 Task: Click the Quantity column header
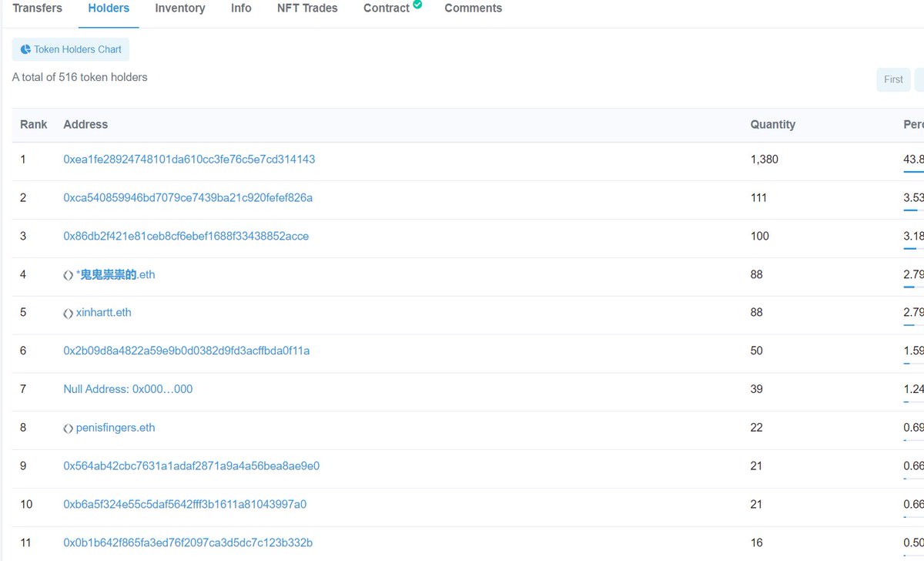coord(773,124)
